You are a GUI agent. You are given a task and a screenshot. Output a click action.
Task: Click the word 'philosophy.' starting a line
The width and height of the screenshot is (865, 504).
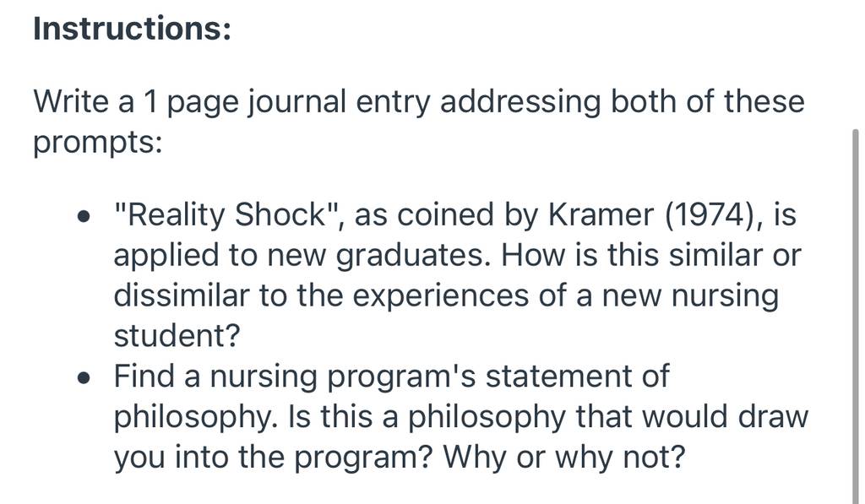pyautogui.click(x=195, y=417)
